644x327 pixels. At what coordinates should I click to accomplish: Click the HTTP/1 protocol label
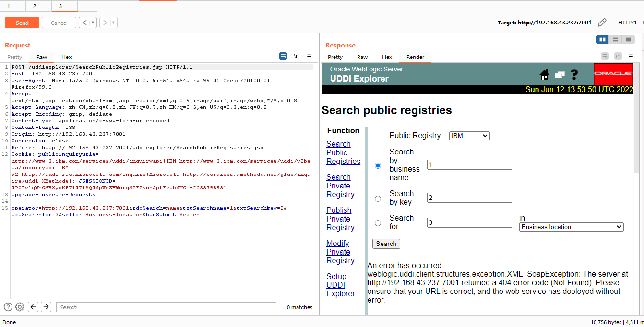point(627,23)
